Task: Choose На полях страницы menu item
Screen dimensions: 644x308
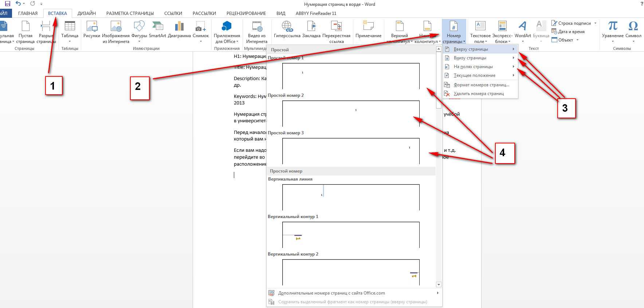Action: click(480, 67)
